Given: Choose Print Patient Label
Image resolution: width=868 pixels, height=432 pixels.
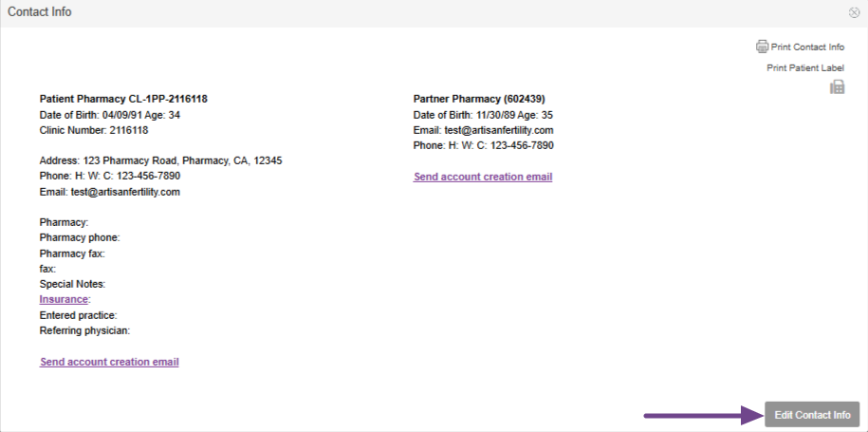Looking at the screenshot, I should [x=804, y=67].
